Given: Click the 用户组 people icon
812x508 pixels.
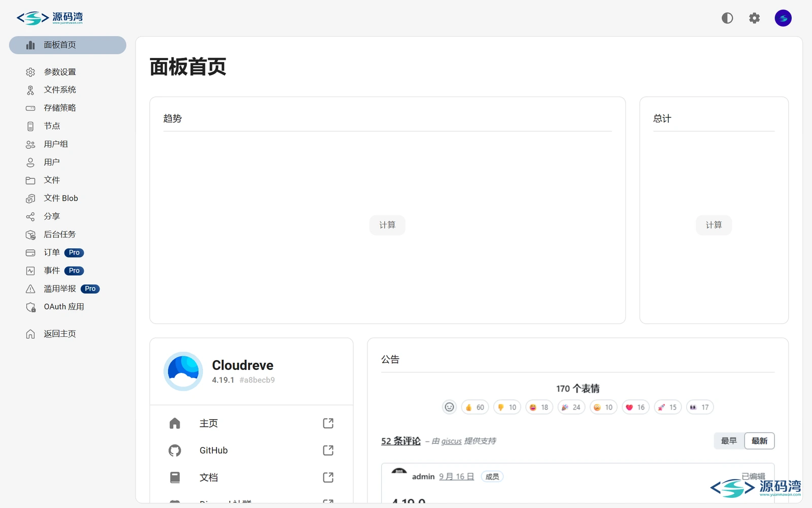Looking at the screenshot, I should pos(30,144).
